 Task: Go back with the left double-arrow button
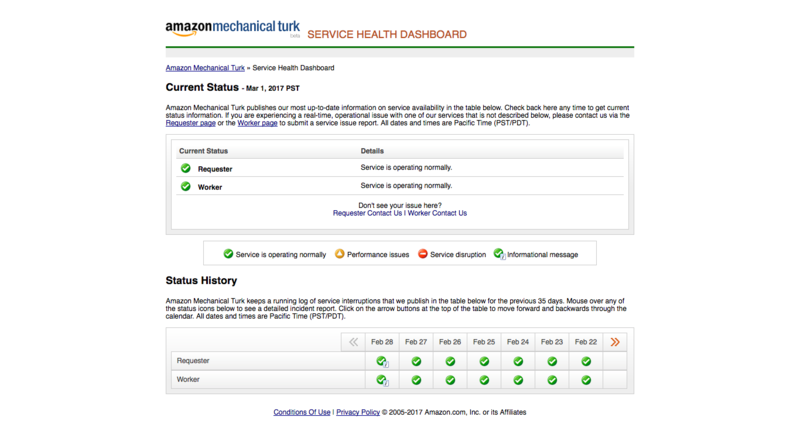pyautogui.click(x=353, y=342)
